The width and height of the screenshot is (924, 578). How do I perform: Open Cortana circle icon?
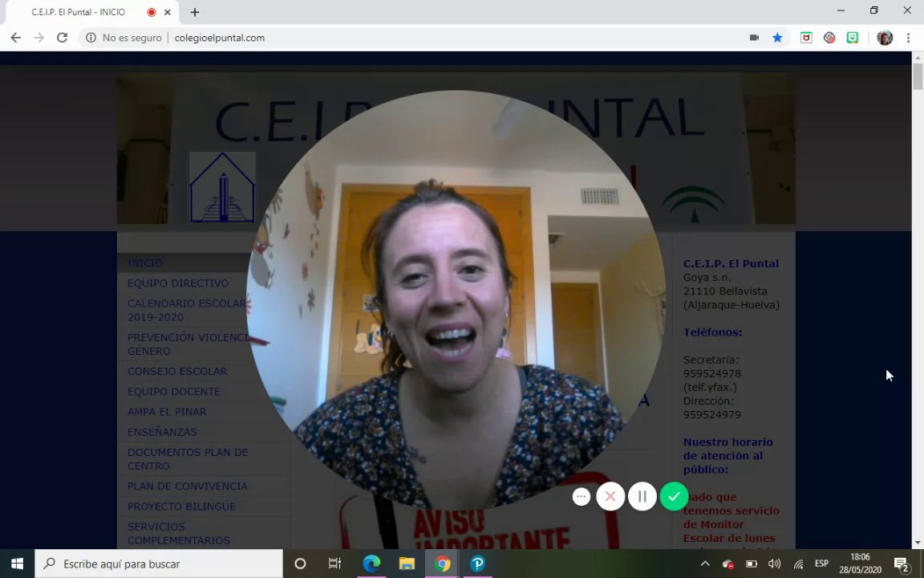tap(300, 564)
